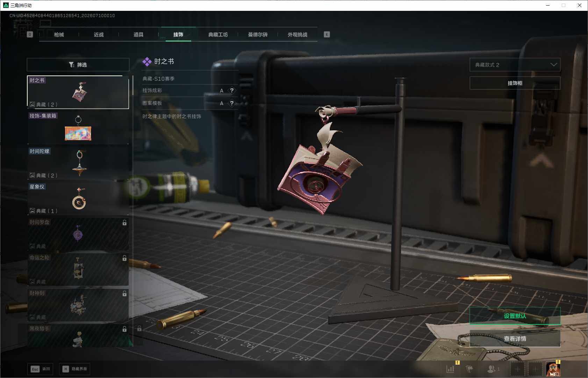Click the question mark beside 图案模板
Image resolution: width=588 pixels, height=378 pixels.
231,103
